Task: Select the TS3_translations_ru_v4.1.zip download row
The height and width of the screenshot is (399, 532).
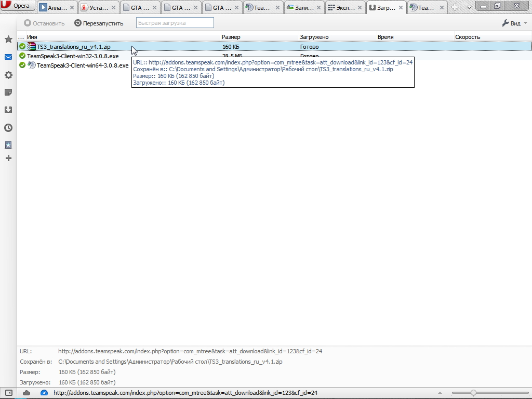Action: coord(274,46)
